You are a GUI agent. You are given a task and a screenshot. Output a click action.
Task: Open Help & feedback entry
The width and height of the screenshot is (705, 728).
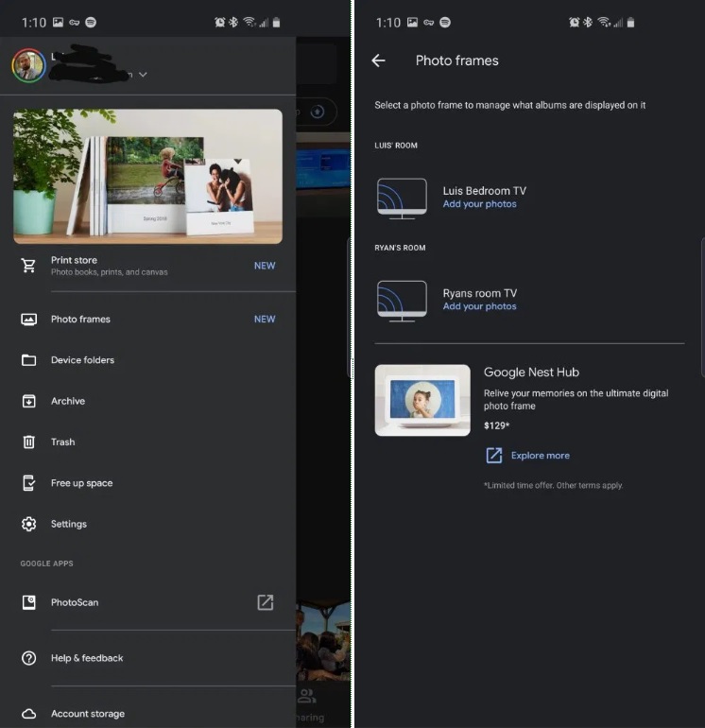148,658
